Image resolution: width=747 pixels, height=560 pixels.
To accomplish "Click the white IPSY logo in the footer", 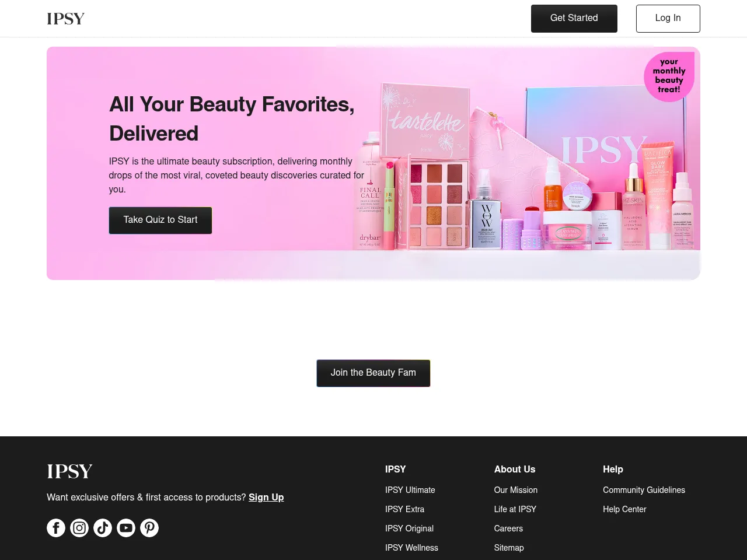I will [69, 471].
